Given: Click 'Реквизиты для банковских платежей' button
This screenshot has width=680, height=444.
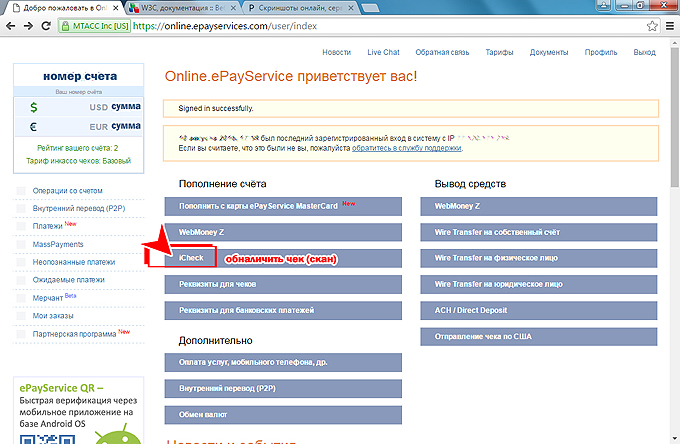Looking at the screenshot, I should point(283,310).
